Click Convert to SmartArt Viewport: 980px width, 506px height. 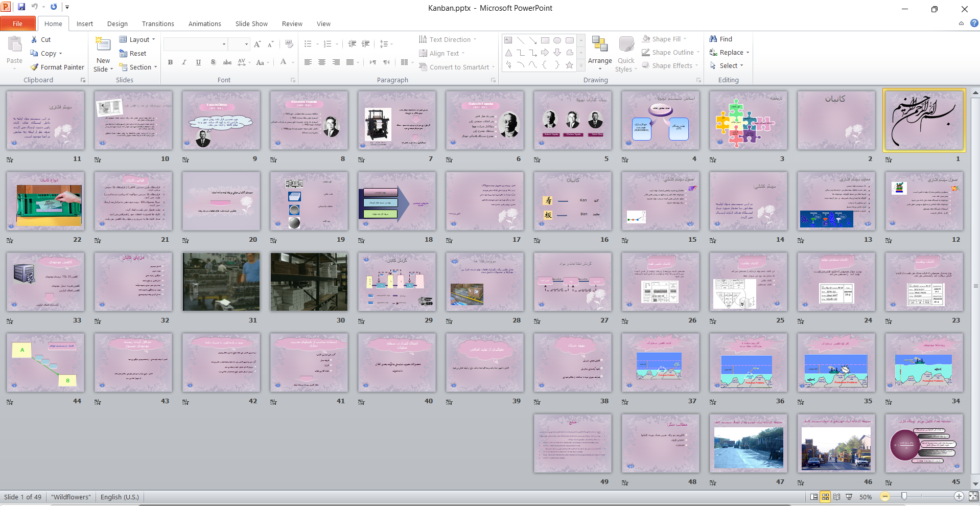[x=456, y=67]
